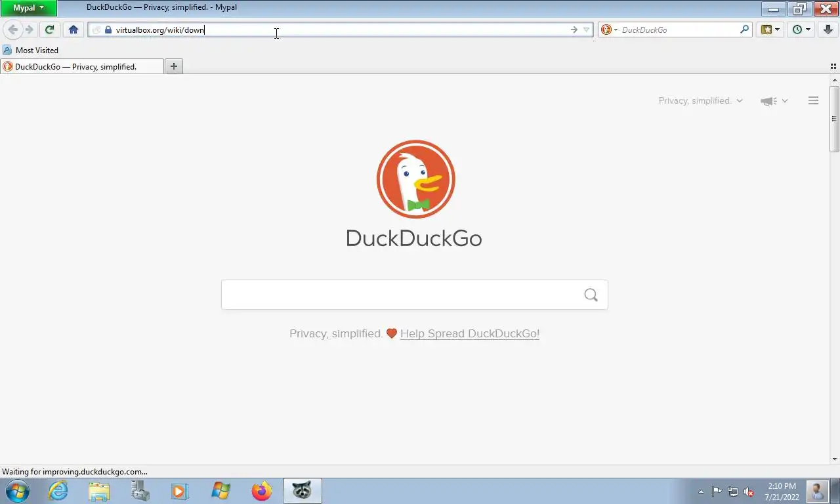Open the Most Visited bookmarks folder

click(30, 50)
